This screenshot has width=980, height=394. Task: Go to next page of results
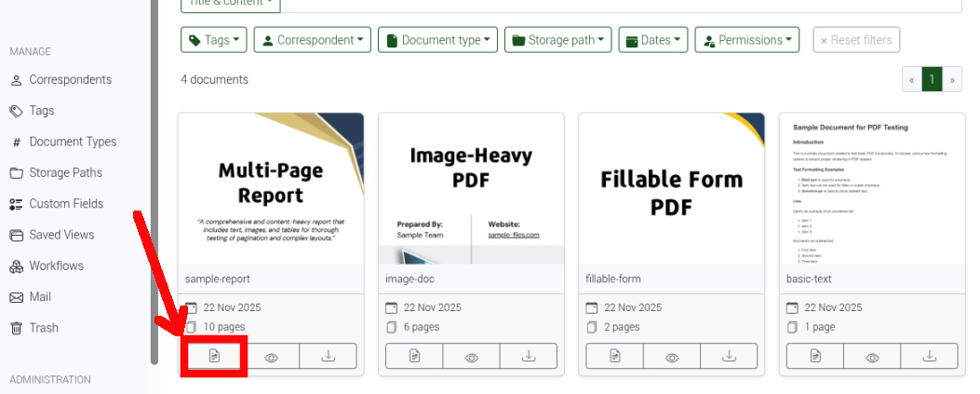click(952, 79)
